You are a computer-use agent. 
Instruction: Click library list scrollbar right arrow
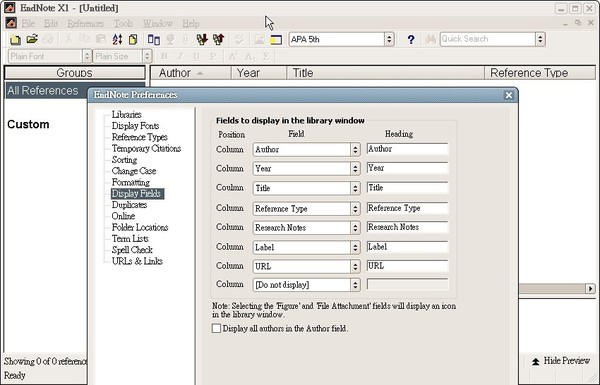point(590,289)
